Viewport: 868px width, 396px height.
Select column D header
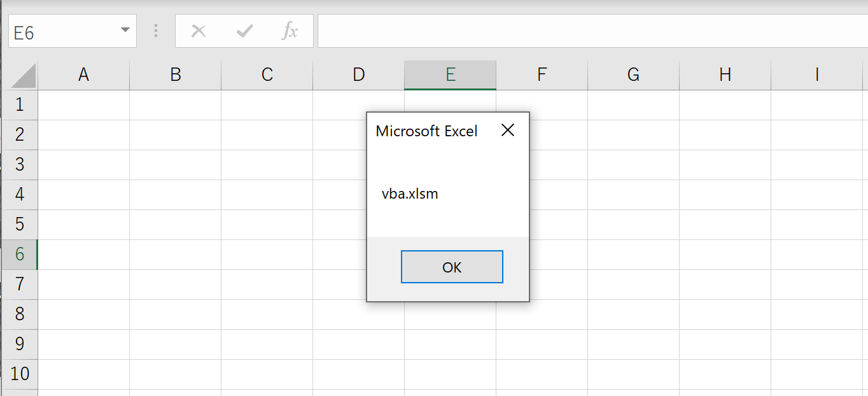[x=359, y=75]
